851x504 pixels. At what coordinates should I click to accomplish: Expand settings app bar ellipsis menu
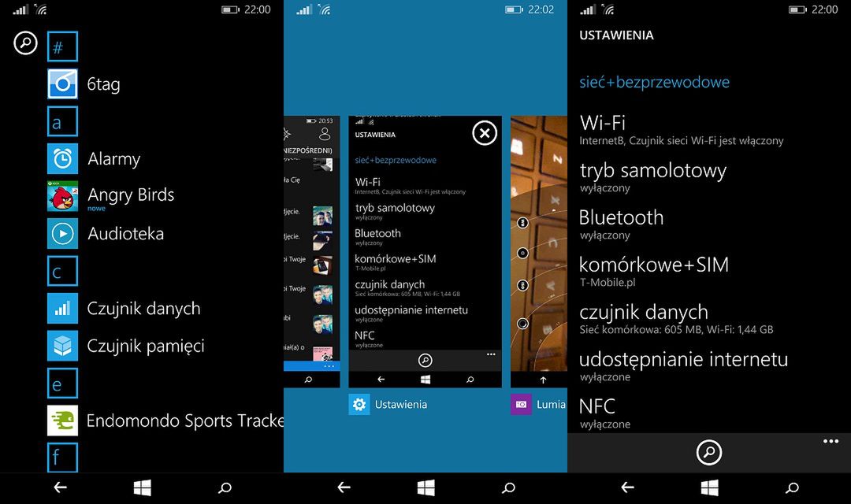tap(831, 441)
